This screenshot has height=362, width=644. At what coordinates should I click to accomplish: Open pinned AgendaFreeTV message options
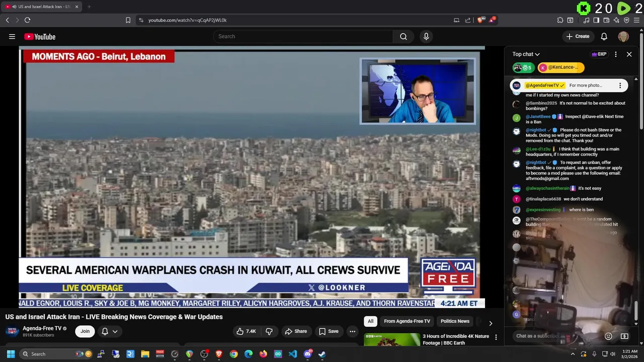click(x=620, y=85)
